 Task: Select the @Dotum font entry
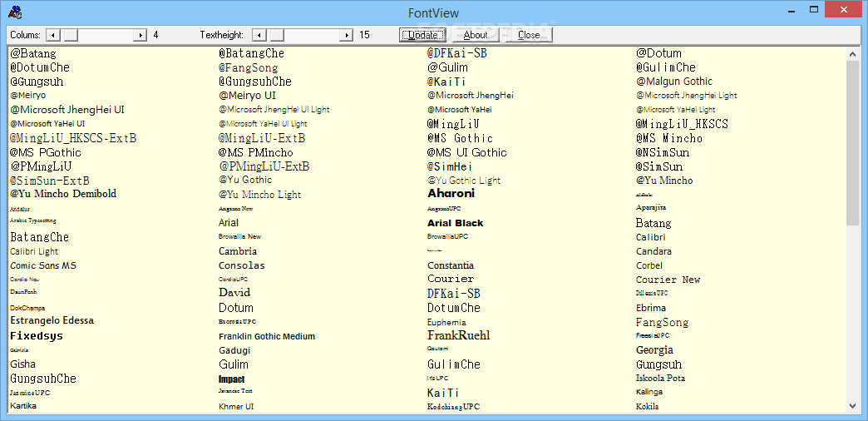(x=658, y=54)
